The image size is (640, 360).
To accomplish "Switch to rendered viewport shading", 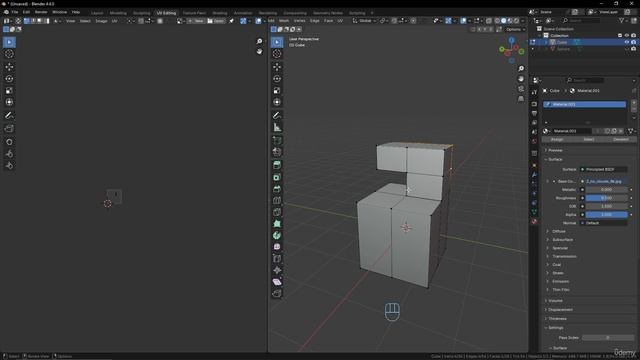I will point(516,21).
